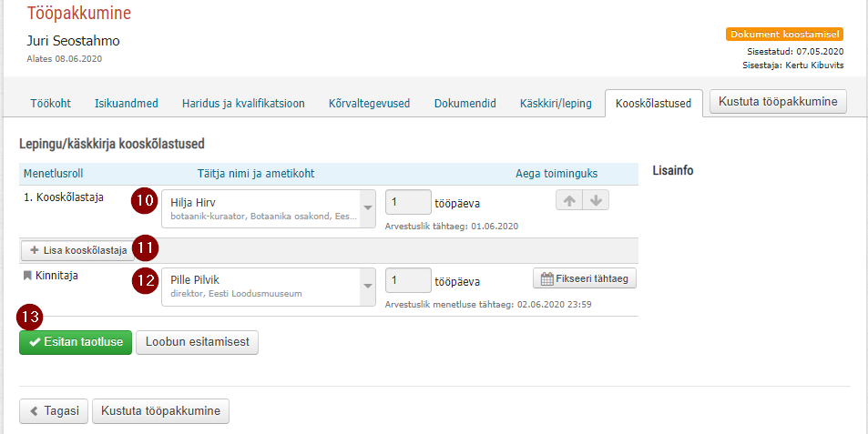Image resolution: width=868 pixels, height=434 pixels.
Task: Move approver down with down arrow
Action: [596, 201]
